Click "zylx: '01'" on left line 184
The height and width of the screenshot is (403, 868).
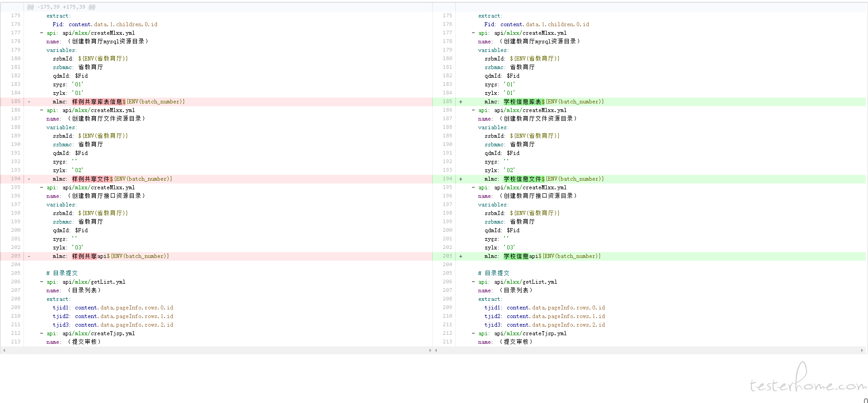point(68,93)
